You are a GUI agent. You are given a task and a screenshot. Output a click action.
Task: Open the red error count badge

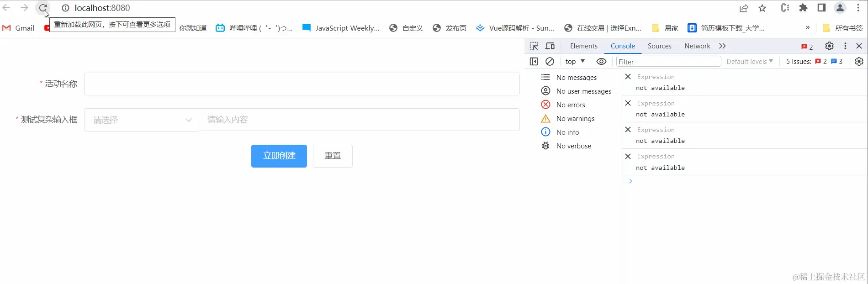[807, 47]
